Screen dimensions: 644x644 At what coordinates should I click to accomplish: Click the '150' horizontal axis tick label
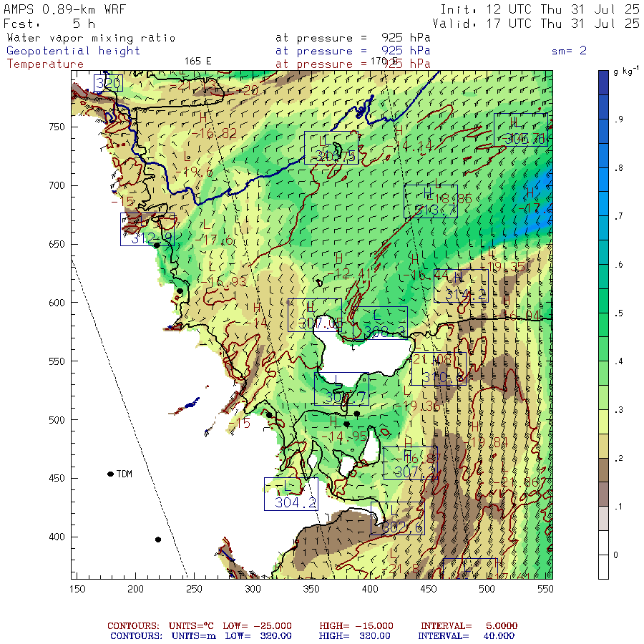[x=77, y=589]
